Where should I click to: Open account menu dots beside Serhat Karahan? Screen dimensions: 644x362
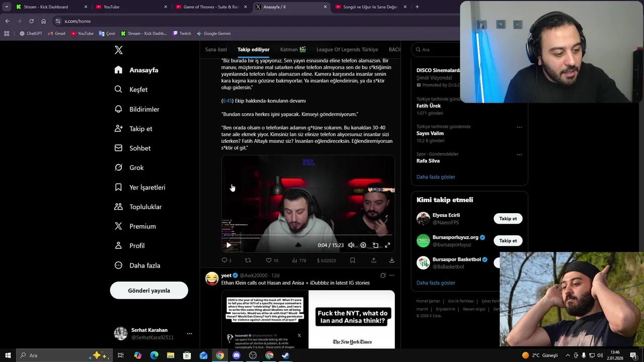190,334
